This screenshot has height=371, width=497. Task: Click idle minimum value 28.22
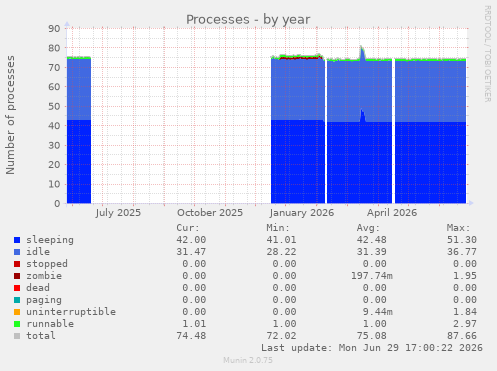pos(281,252)
